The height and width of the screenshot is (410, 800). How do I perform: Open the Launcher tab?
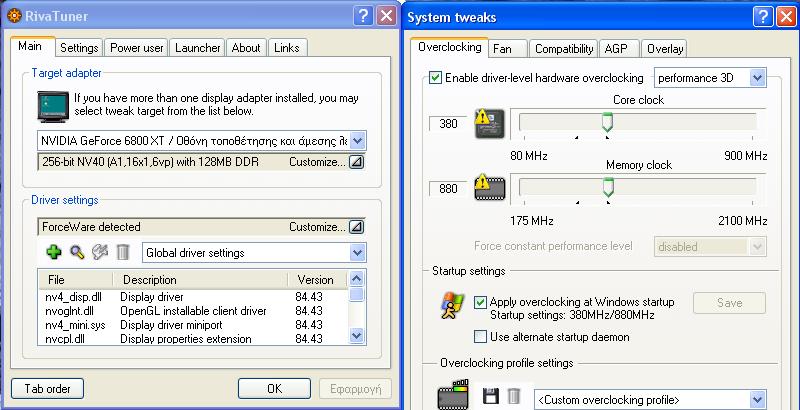point(197,48)
